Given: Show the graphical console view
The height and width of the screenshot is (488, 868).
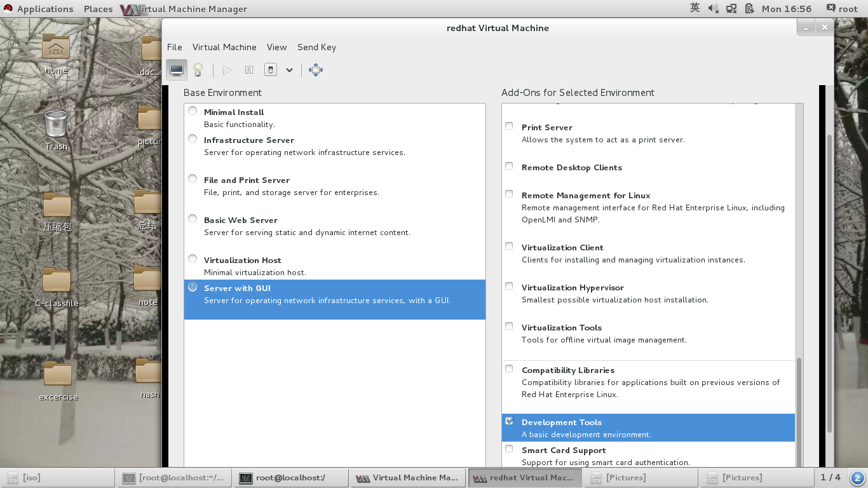Looking at the screenshot, I should [x=177, y=70].
